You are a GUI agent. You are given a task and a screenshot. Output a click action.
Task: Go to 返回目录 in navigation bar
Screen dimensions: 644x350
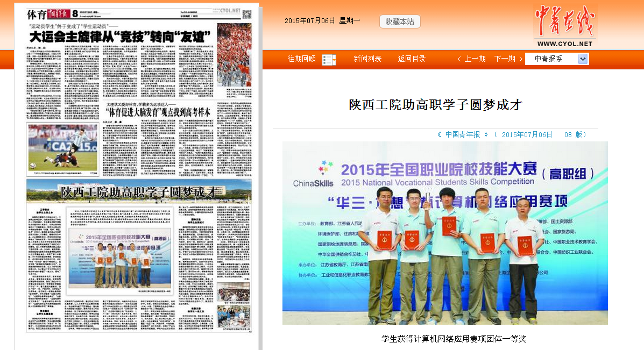click(412, 59)
